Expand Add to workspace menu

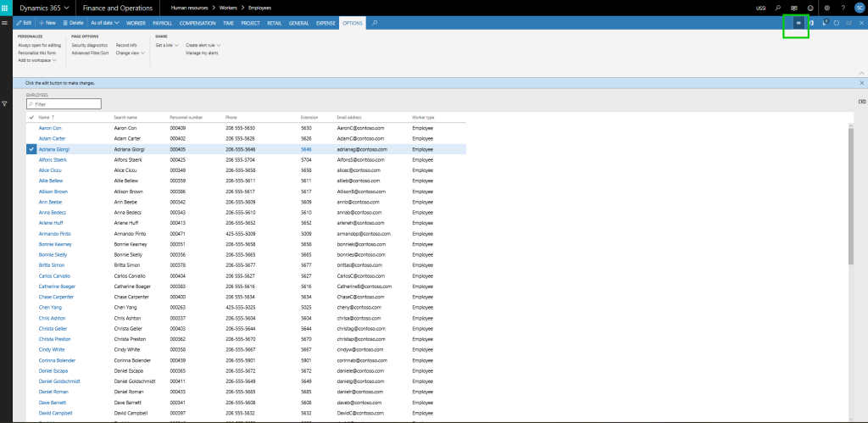coord(37,60)
